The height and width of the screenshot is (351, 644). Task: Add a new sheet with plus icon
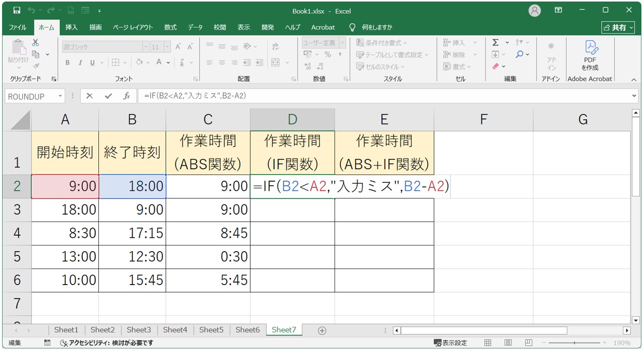tap(322, 330)
